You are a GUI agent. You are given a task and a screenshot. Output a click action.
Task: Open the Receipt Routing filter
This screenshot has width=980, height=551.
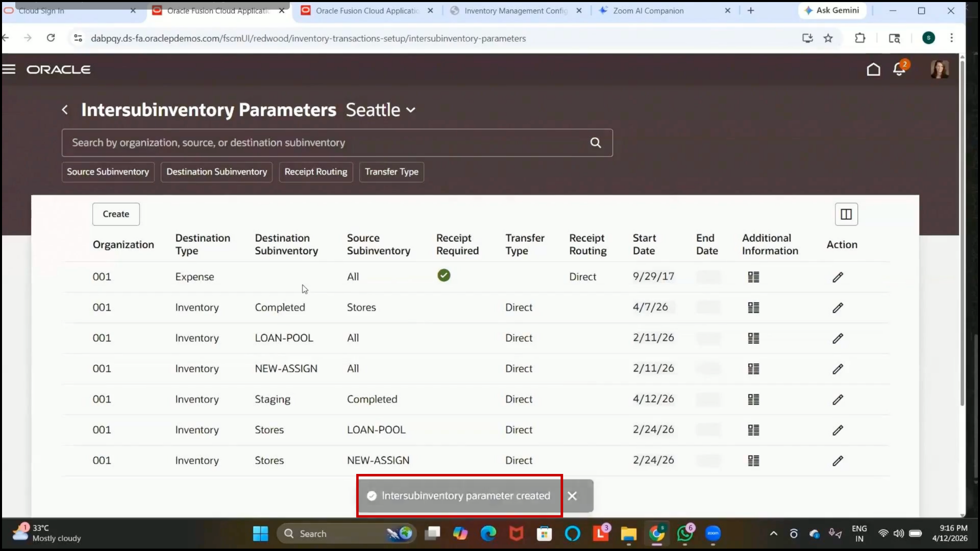[315, 172]
